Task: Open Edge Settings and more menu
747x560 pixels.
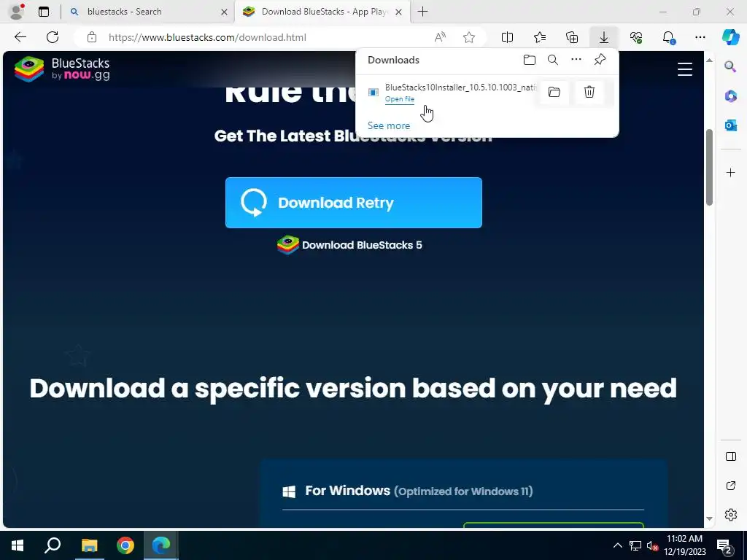Action: tap(700, 37)
